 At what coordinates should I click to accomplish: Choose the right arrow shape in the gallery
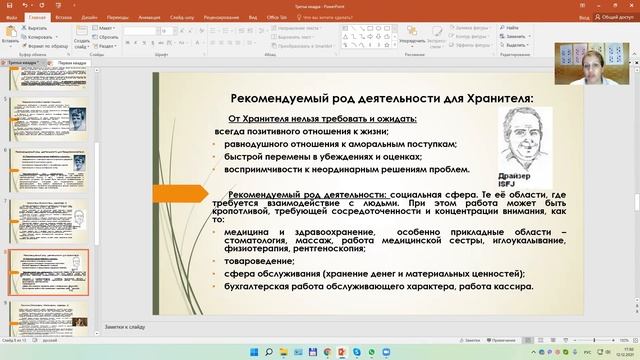point(370,37)
